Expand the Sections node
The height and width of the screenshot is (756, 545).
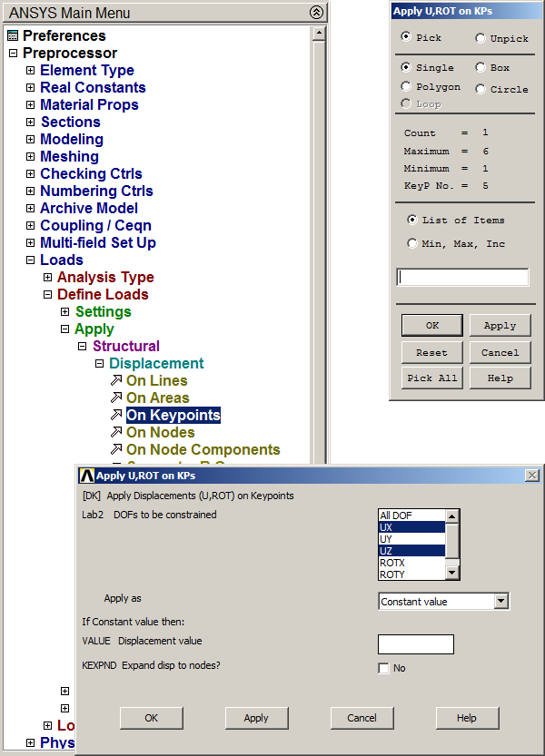tap(30, 122)
